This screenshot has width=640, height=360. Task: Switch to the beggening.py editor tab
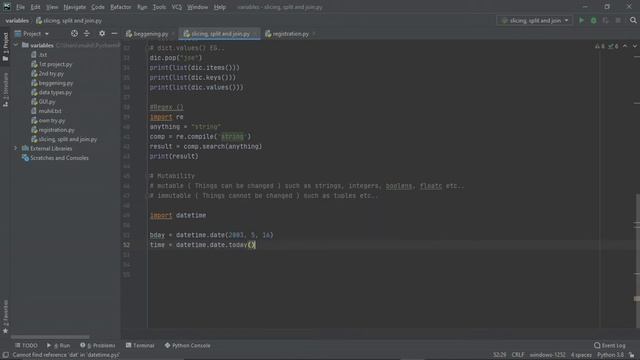tap(150, 34)
